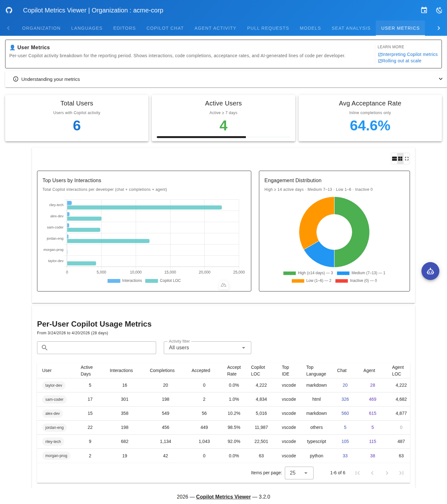447x504 pixels.
Task: Open Items per page dropdown
Action: pyautogui.click(x=299, y=473)
